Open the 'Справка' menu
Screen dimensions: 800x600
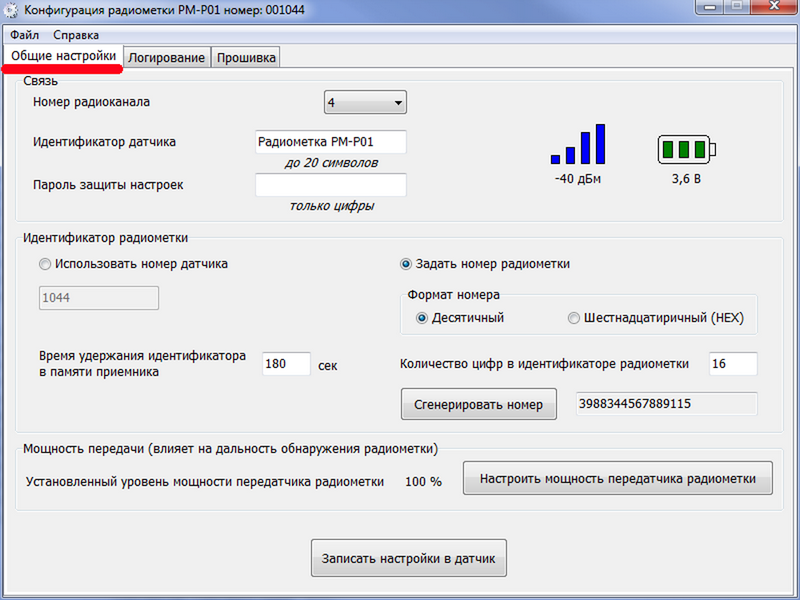[x=76, y=35]
